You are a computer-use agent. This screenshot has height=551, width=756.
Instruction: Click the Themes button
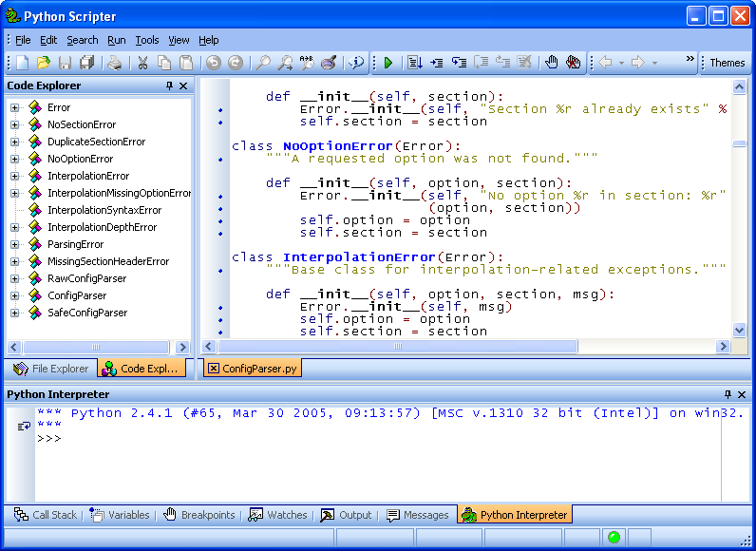(x=727, y=63)
